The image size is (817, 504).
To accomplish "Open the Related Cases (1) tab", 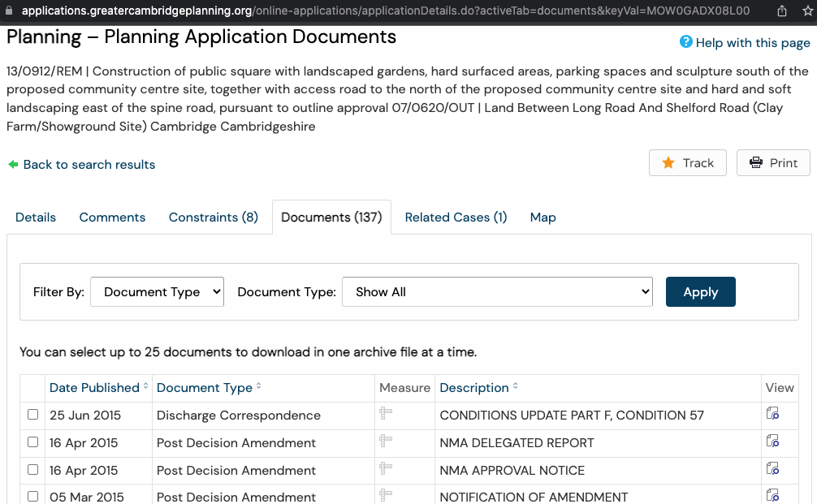I will point(456,218).
